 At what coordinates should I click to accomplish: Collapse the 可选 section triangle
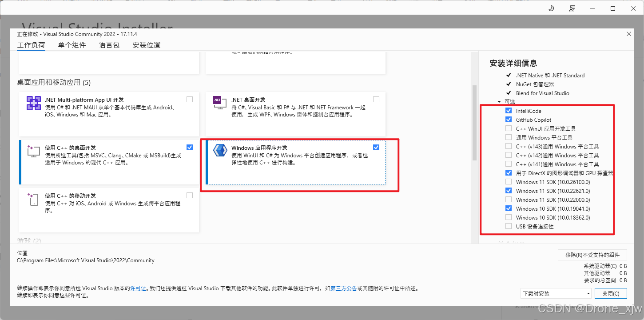point(499,102)
